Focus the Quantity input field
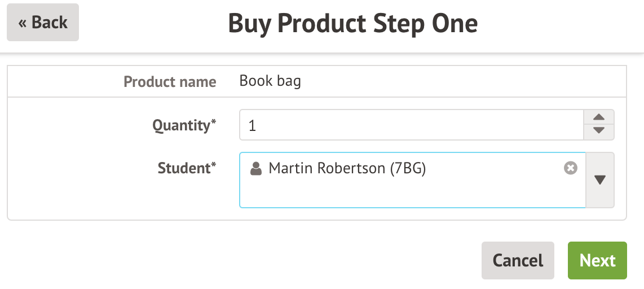Screen dimensions: 644x289 (x=411, y=125)
